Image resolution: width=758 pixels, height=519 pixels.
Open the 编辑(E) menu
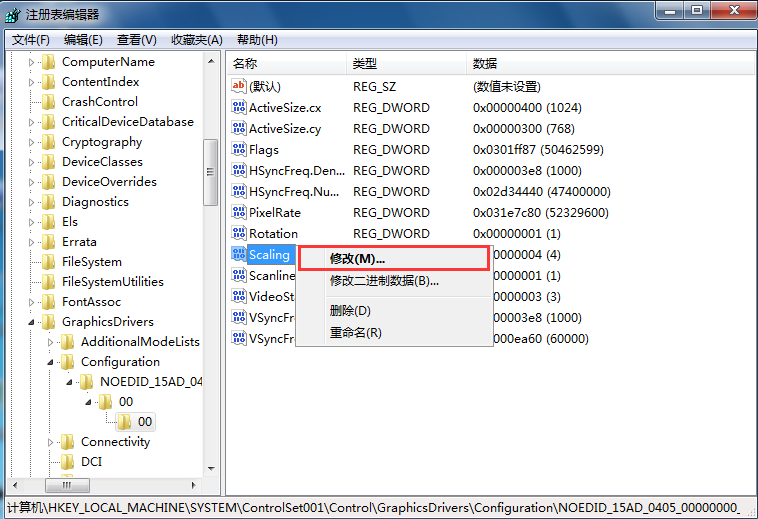(83, 40)
